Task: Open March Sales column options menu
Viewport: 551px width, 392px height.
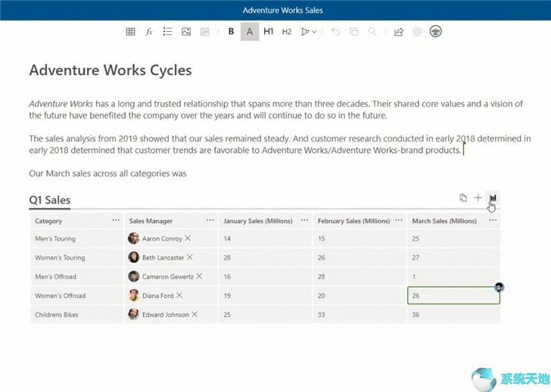Action: (x=493, y=220)
